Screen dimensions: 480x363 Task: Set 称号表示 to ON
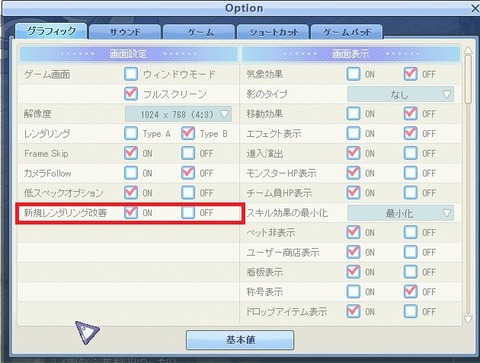353,292
